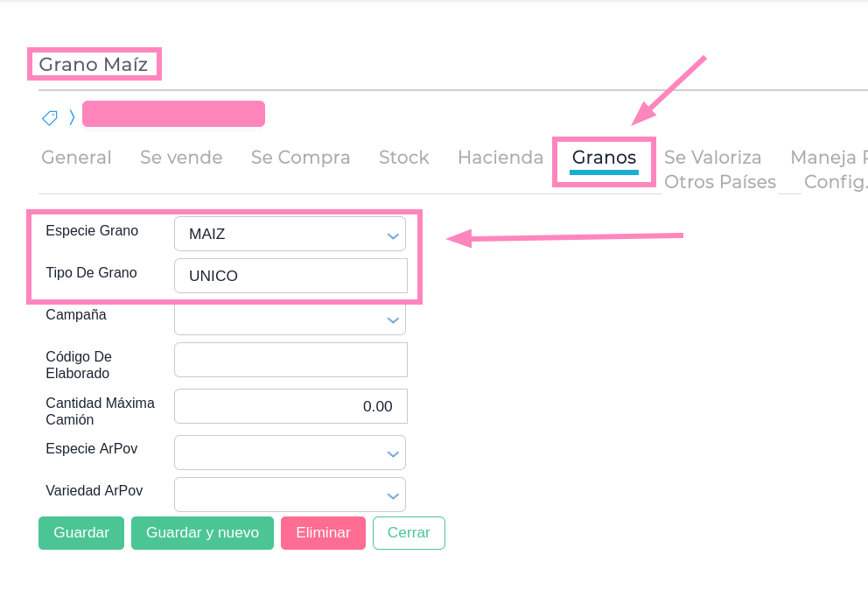
Task: Open the Especie ArPov dropdown
Action: (x=290, y=453)
